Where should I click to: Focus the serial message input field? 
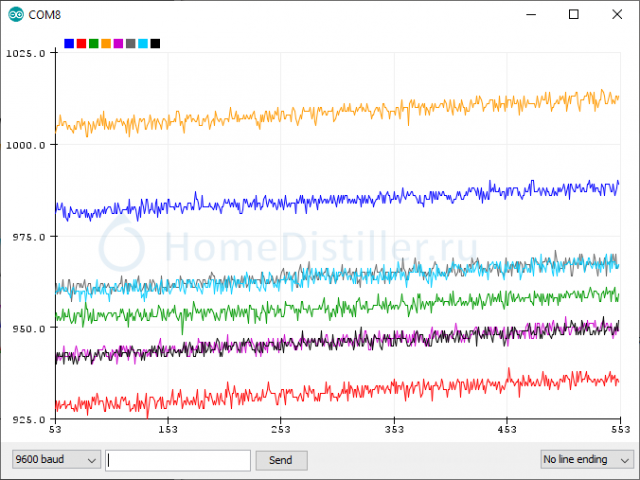tap(178, 460)
